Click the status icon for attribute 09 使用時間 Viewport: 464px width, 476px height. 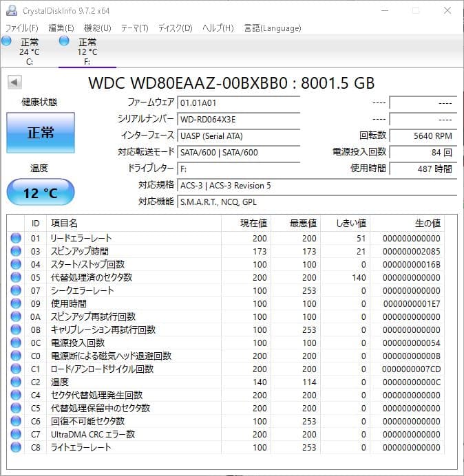coord(16,303)
